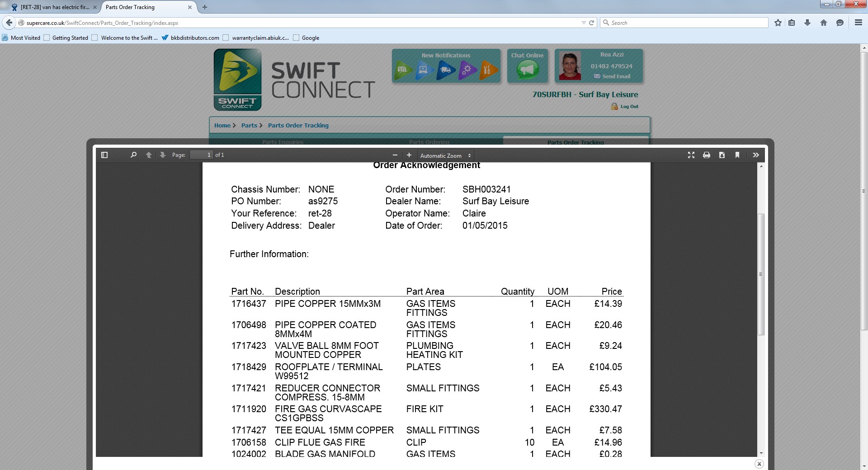This screenshot has height=470, width=868.
Task: Click the PDF viewer vertical scrollbar
Action: pos(761,274)
